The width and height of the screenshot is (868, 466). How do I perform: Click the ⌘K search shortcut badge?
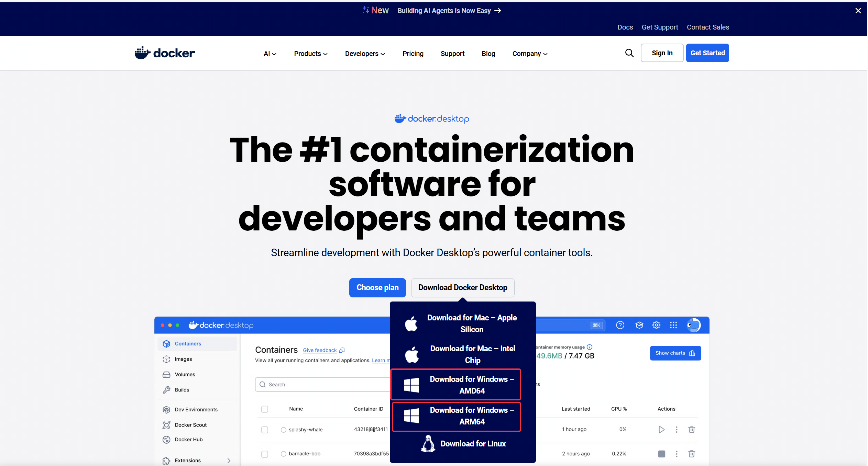coord(596,325)
